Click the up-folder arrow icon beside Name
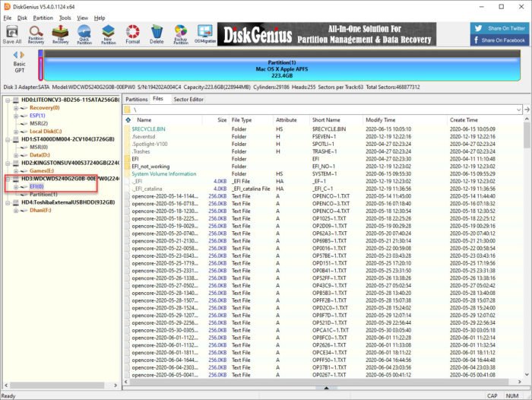 [128, 120]
